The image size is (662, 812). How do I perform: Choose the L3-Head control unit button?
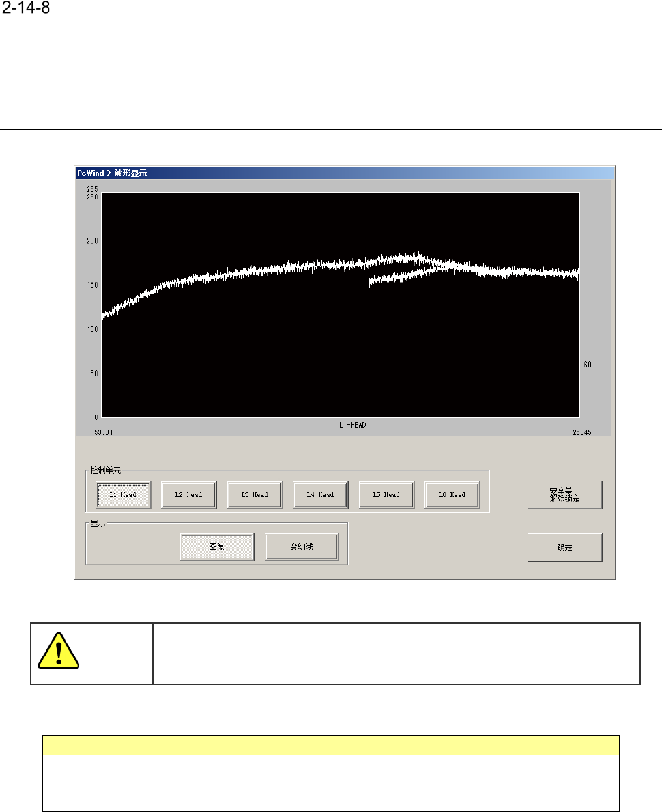point(255,495)
